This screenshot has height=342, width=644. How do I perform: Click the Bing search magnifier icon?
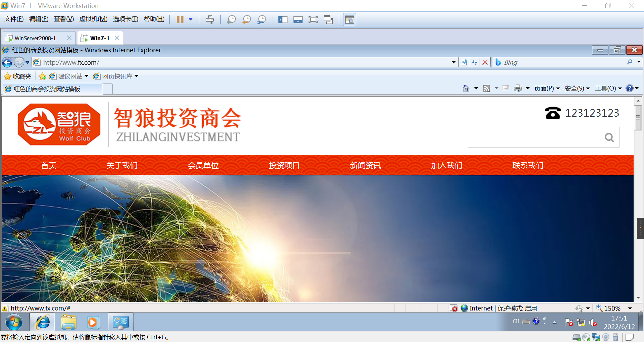[630, 62]
